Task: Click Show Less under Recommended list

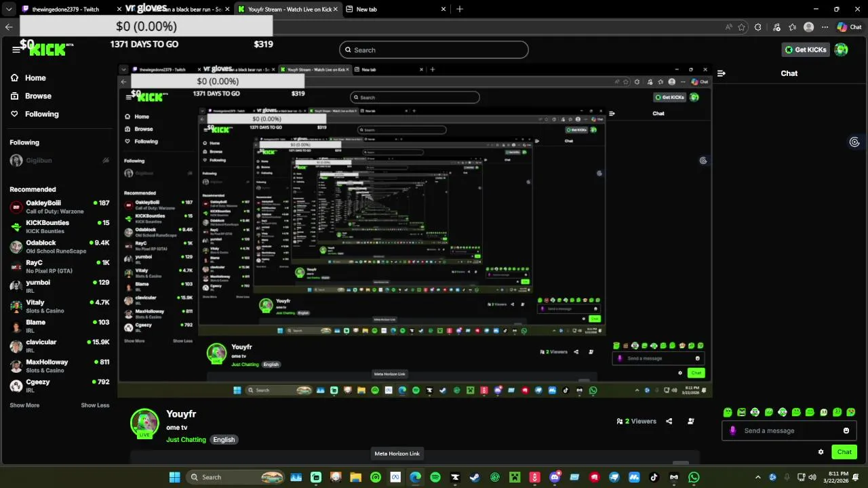Action: tap(95, 405)
